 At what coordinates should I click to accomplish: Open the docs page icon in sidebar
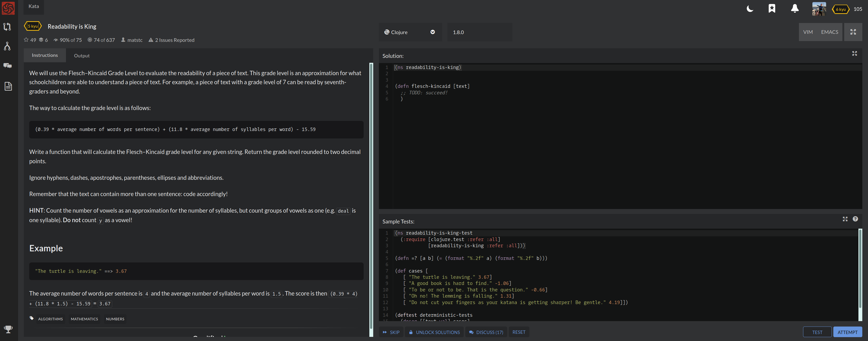(8, 86)
